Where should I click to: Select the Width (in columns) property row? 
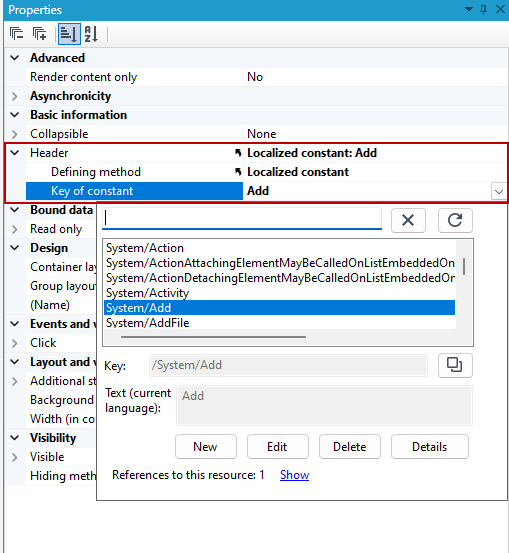[x=61, y=419]
